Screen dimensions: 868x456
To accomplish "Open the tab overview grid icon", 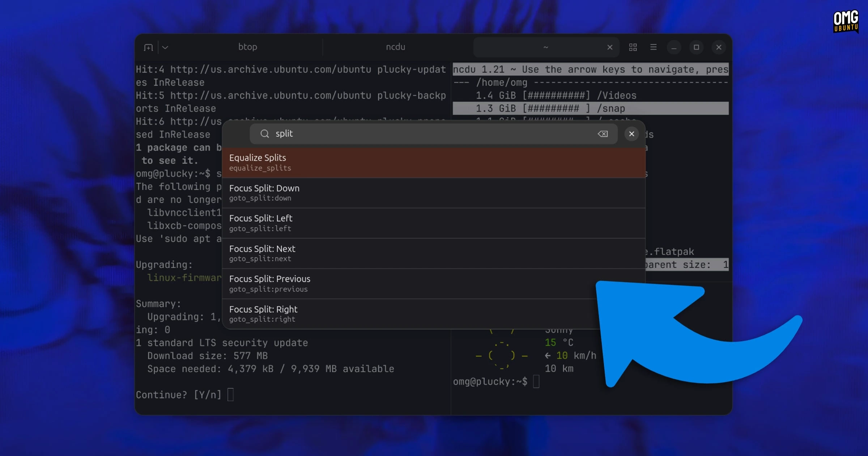I will point(633,47).
